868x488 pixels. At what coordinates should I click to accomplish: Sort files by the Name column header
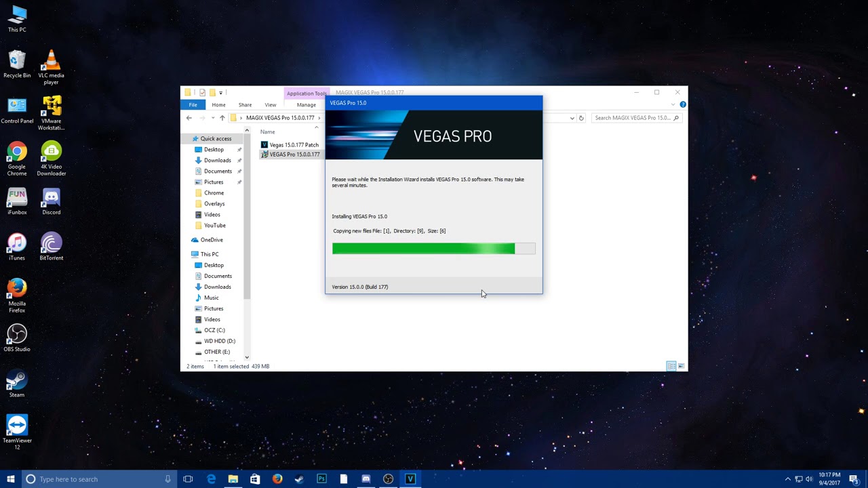tap(268, 131)
